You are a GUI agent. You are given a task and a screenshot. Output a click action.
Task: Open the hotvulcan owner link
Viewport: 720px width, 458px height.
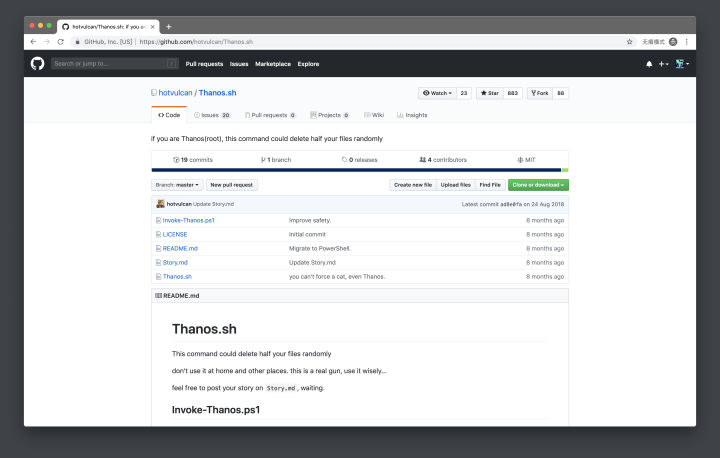[x=175, y=93]
